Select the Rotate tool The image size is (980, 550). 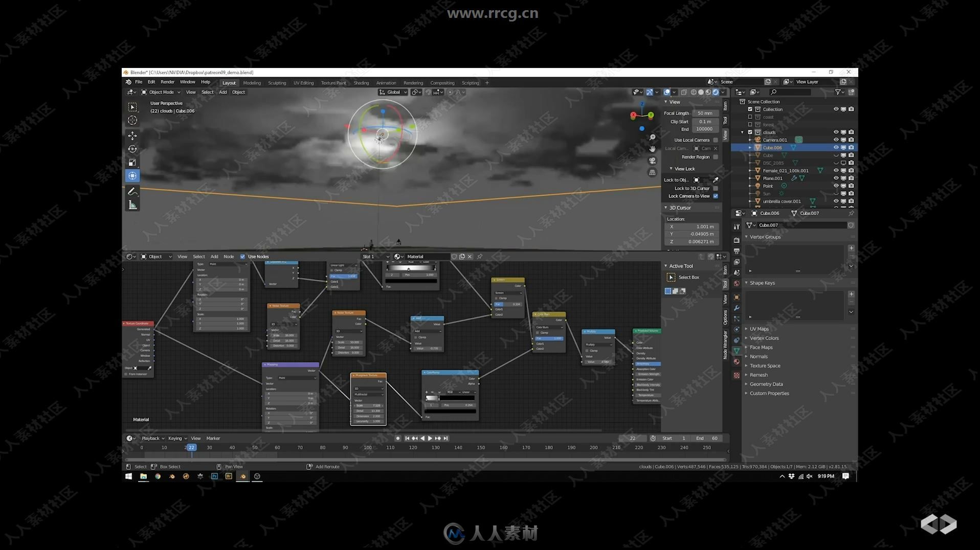pyautogui.click(x=132, y=149)
